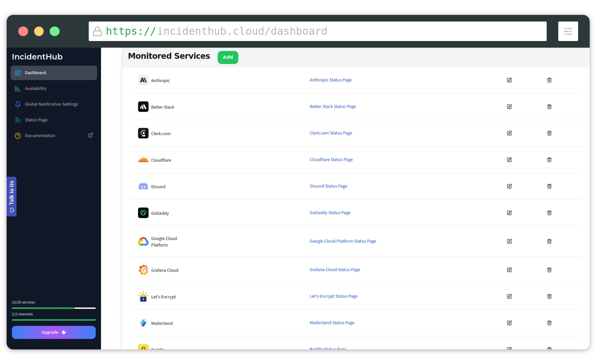596x364 pixels.
Task: Edit the Let's Encrypt service entry
Action: (x=509, y=296)
